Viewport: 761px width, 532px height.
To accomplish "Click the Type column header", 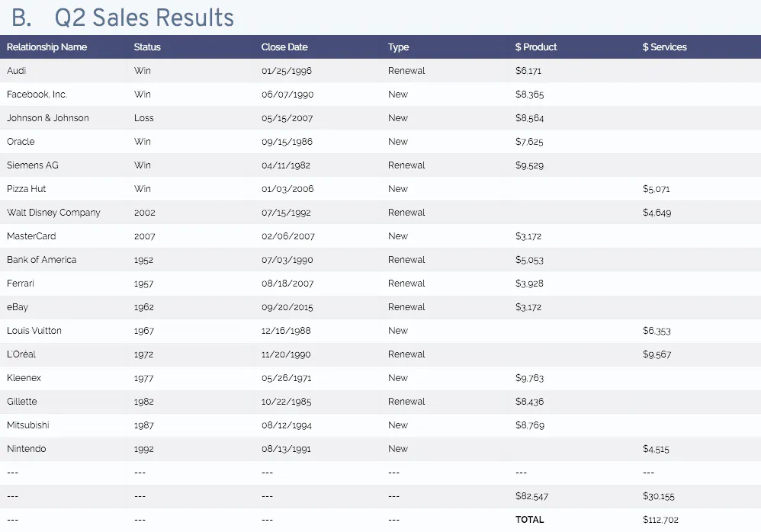I will pos(398,47).
